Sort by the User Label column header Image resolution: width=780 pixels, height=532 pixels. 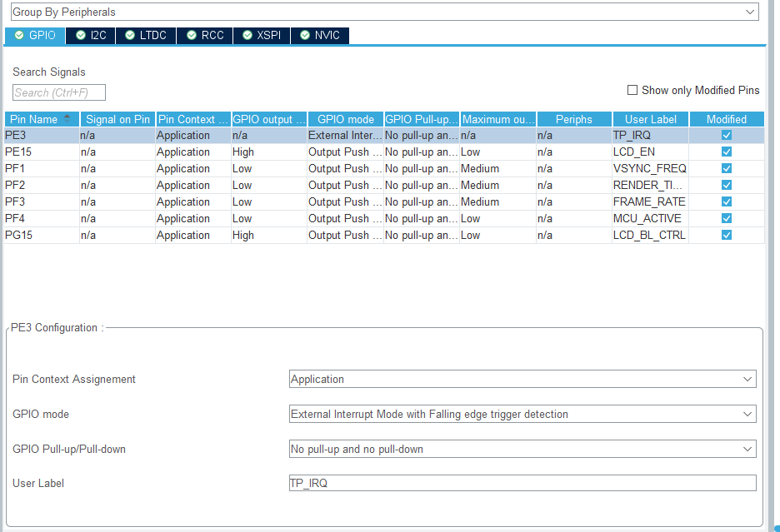pyautogui.click(x=650, y=119)
